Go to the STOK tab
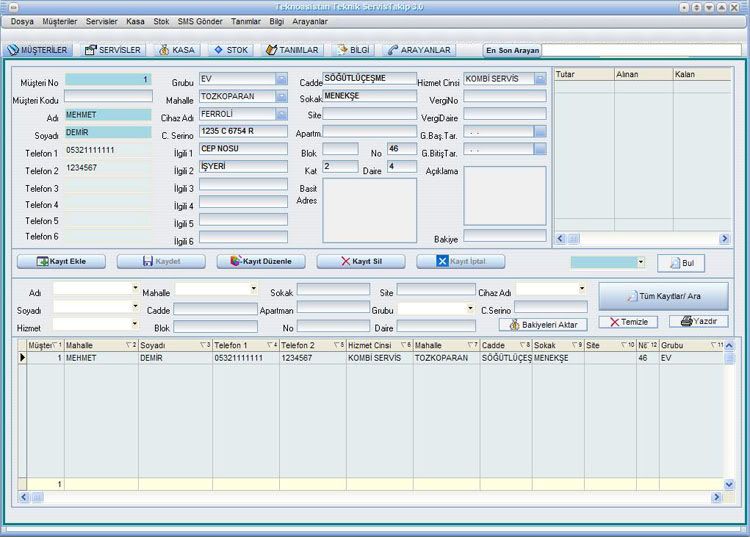Screen dimensions: 750x537 click(x=231, y=50)
